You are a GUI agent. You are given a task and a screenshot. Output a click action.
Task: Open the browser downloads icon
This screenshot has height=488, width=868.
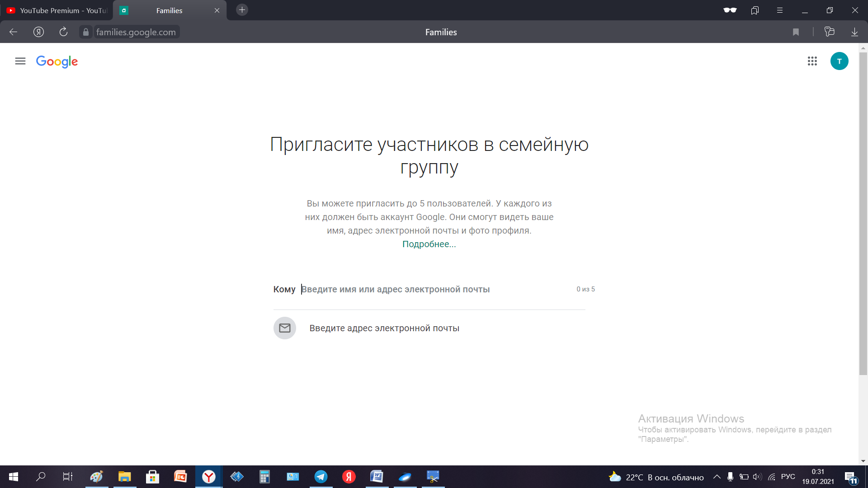tap(854, 32)
